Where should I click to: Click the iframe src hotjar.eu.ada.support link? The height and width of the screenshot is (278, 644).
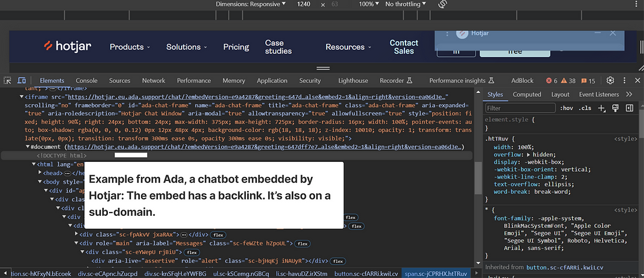[256, 97]
